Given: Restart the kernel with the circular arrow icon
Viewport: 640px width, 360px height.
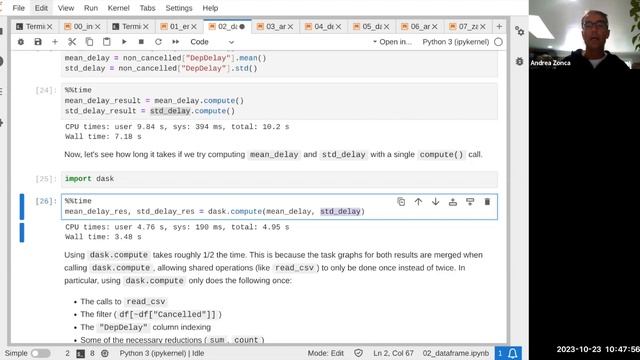Looking at the screenshot, I should (x=158, y=42).
